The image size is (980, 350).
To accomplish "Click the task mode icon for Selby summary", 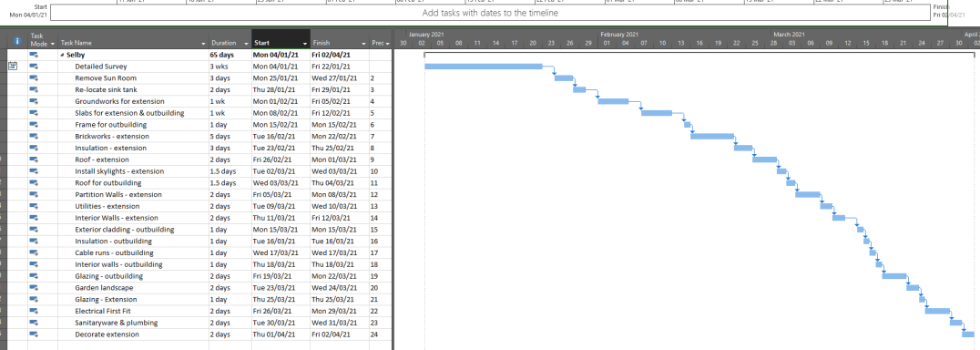I will [x=34, y=55].
